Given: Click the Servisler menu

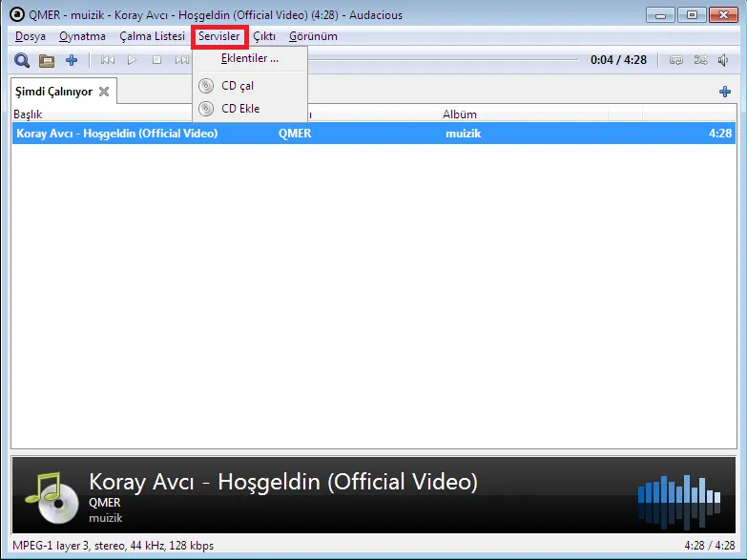Looking at the screenshot, I should [219, 36].
